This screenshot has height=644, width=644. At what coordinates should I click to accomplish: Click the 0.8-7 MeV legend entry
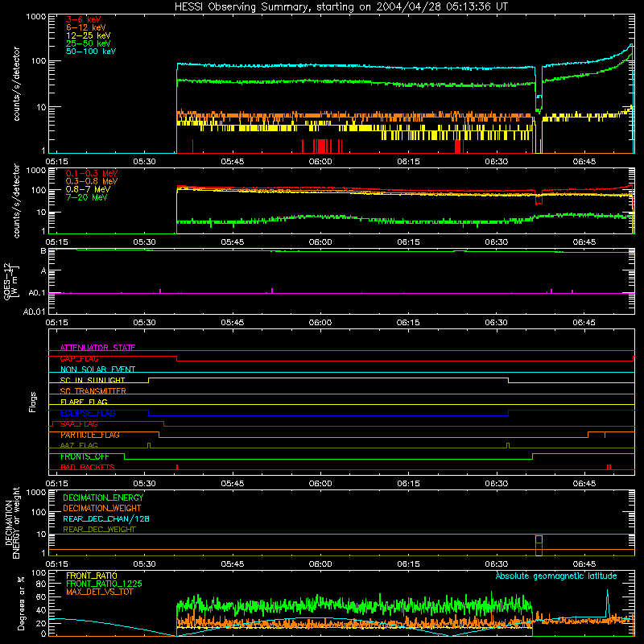coord(88,189)
